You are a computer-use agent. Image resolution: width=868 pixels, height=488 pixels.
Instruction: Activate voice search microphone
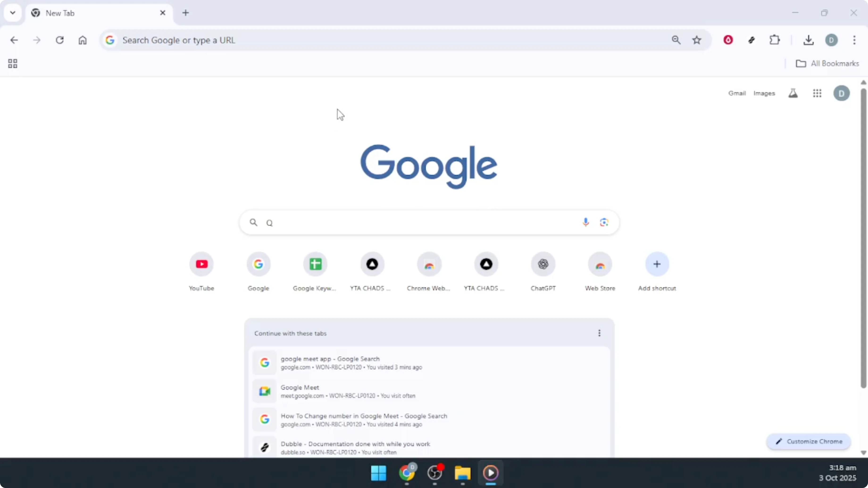tap(586, 222)
